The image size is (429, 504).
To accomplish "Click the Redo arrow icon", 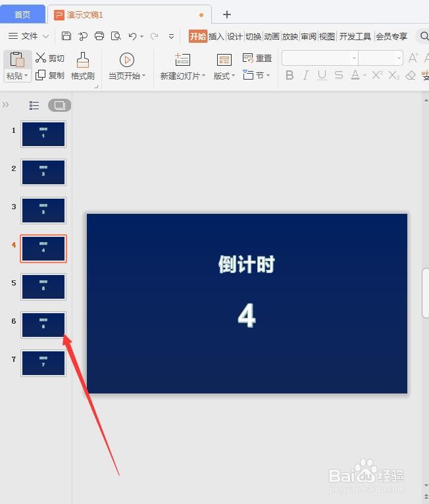I will (154, 36).
